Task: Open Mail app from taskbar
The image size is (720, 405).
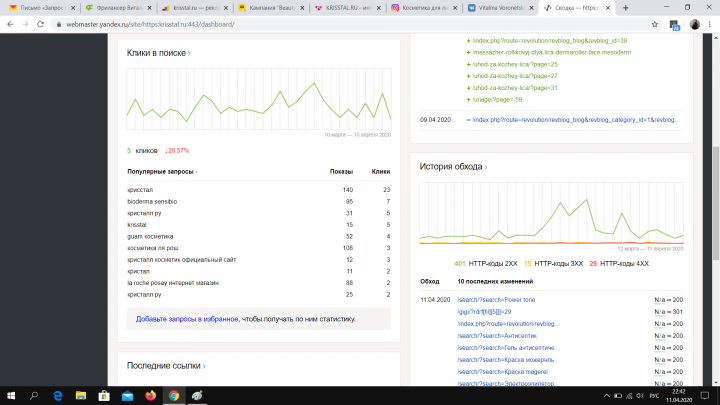Action: [127, 395]
